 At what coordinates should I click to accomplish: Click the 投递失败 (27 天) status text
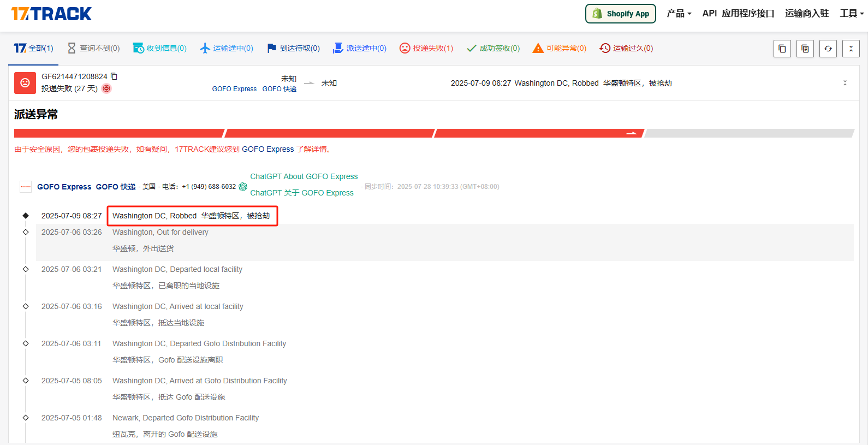coord(70,88)
